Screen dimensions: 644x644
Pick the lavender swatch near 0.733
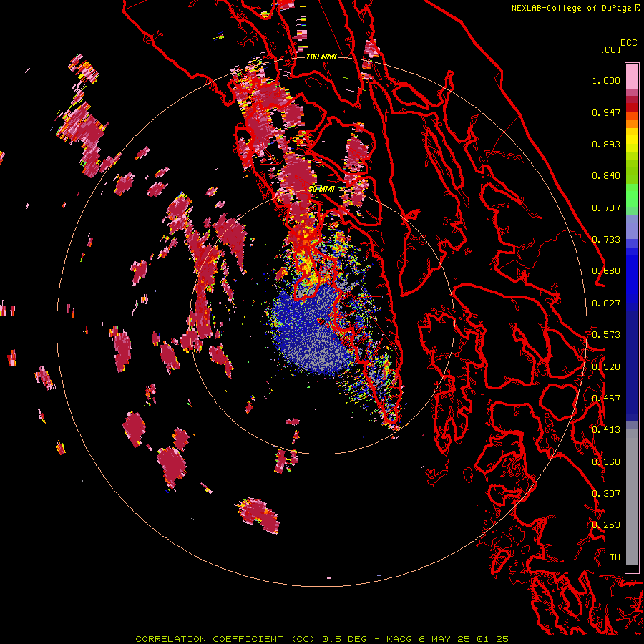pyautogui.click(x=632, y=227)
